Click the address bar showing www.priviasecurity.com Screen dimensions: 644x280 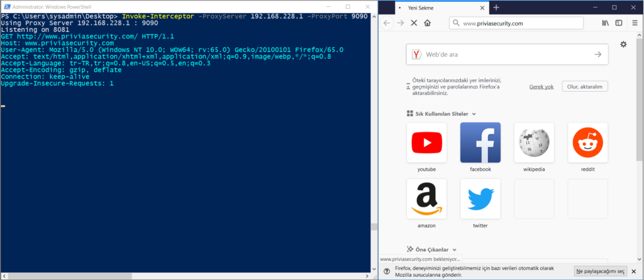point(516,23)
